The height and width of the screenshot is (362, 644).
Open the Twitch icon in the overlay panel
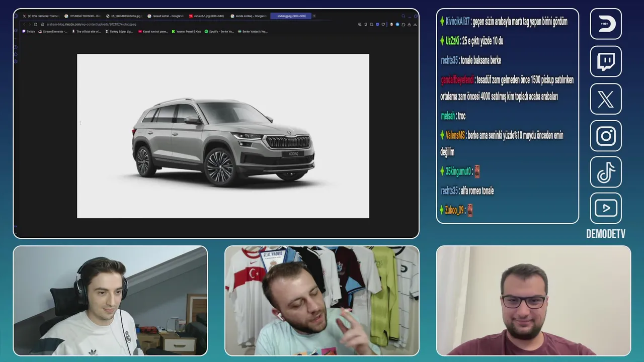[606, 61]
